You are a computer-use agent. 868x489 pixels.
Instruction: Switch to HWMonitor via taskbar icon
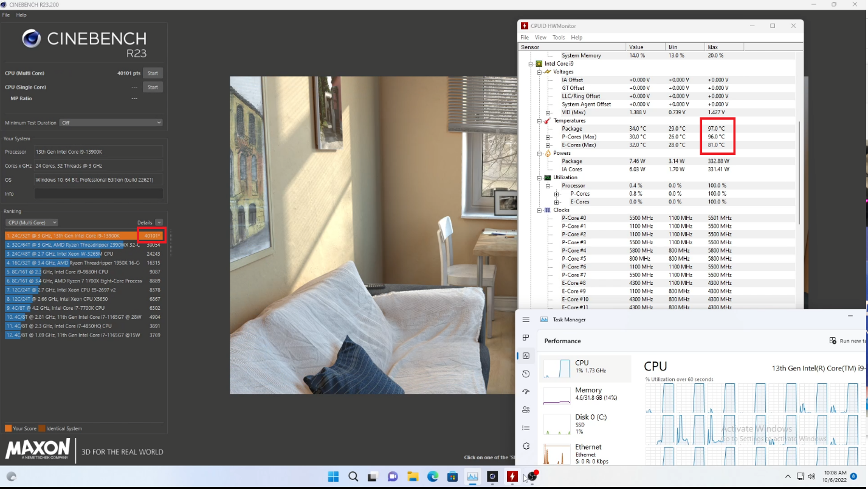pos(512,477)
